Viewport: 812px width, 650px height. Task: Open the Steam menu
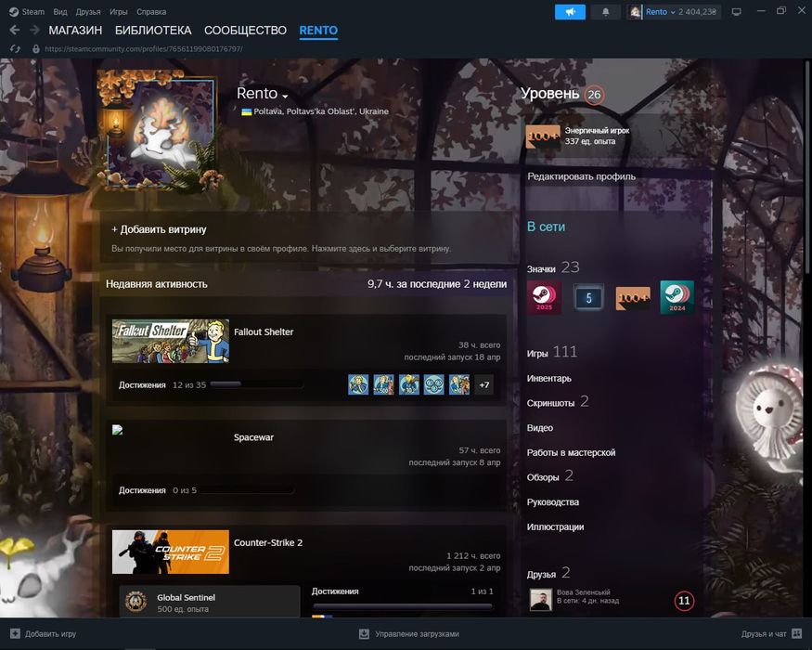pyautogui.click(x=33, y=12)
